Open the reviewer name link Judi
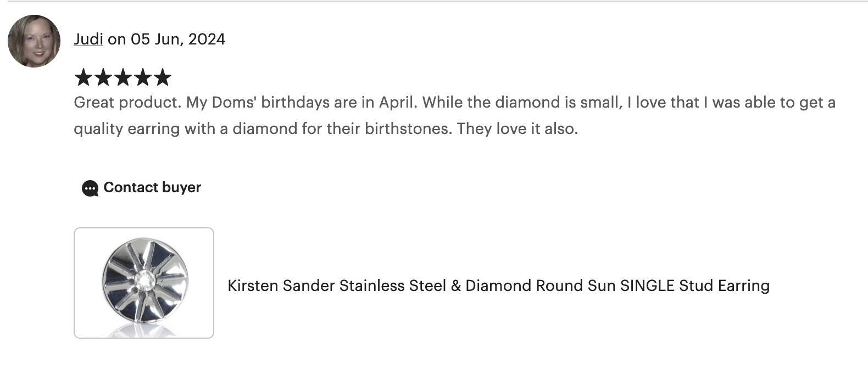The image size is (868, 381). coord(88,39)
